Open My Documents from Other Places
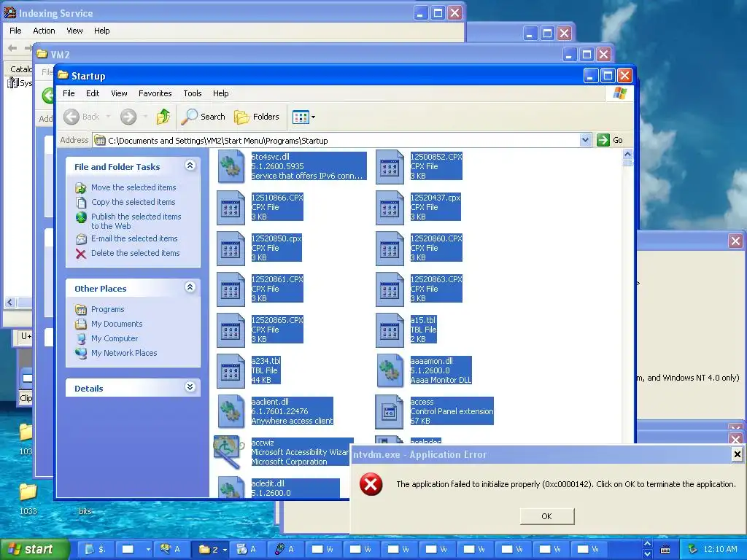The height and width of the screenshot is (560, 747). click(x=117, y=324)
